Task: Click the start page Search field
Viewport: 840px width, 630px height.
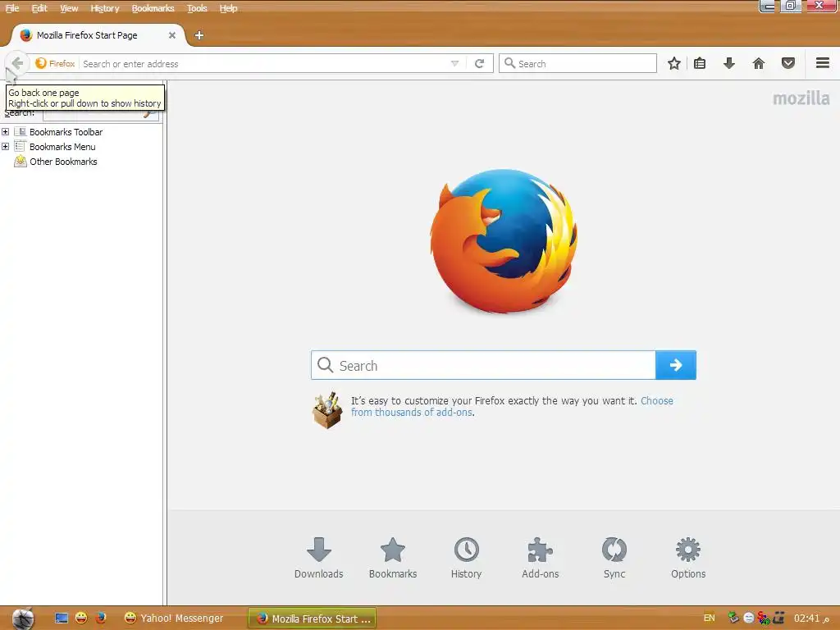Action: (x=483, y=365)
